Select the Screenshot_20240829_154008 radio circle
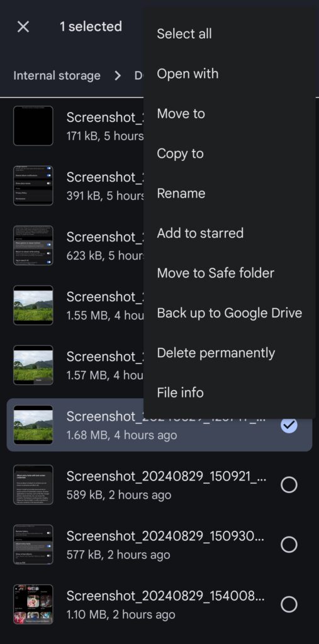The image size is (319, 644). [x=289, y=604]
